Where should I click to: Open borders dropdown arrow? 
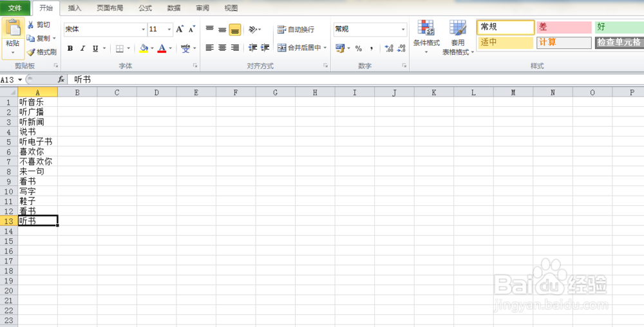pyautogui.click(x=128, y=48)
